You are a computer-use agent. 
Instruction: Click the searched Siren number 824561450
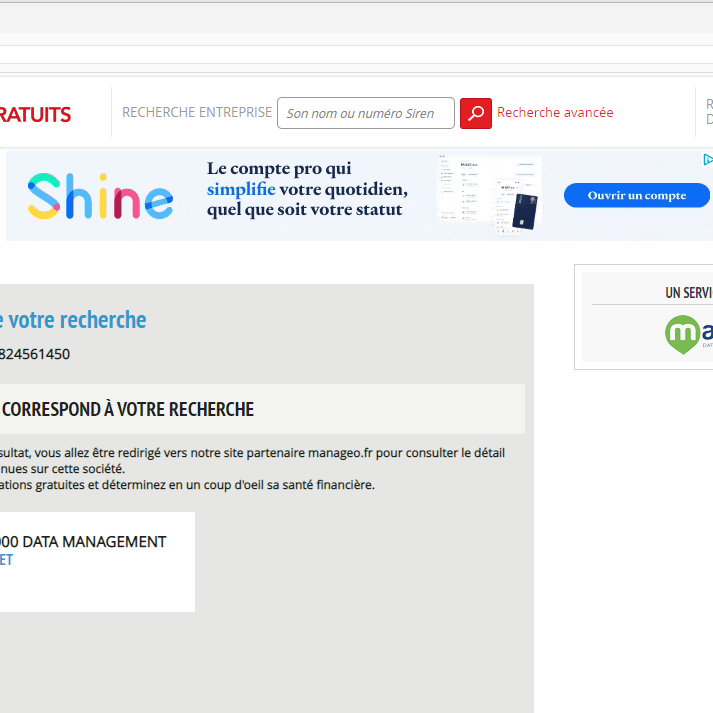[36, 354]
